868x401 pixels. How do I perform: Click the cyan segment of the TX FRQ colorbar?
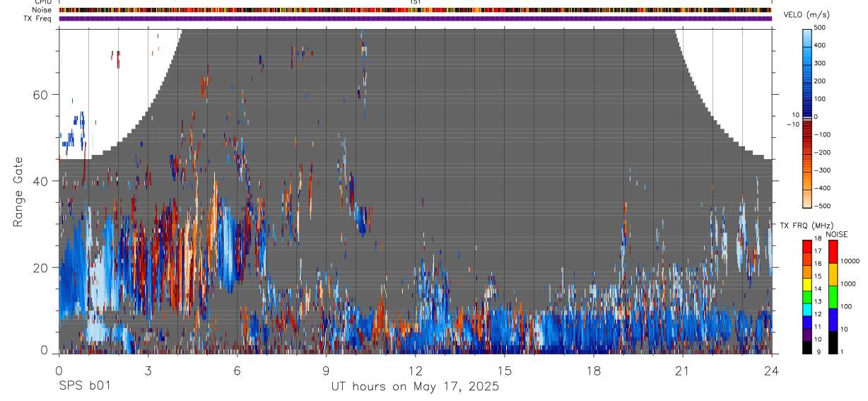point(807,311)
